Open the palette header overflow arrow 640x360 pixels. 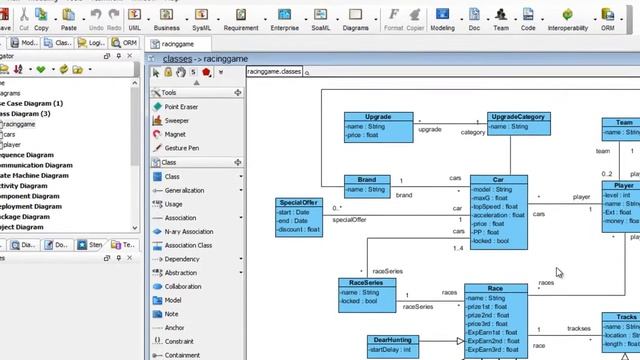pyautogui.click(x=221, y=73)
